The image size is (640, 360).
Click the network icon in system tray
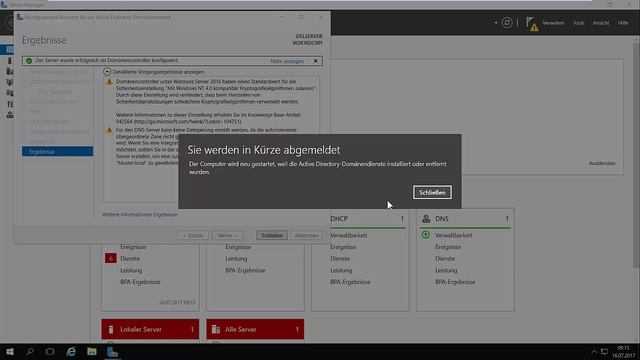[604, 352]
